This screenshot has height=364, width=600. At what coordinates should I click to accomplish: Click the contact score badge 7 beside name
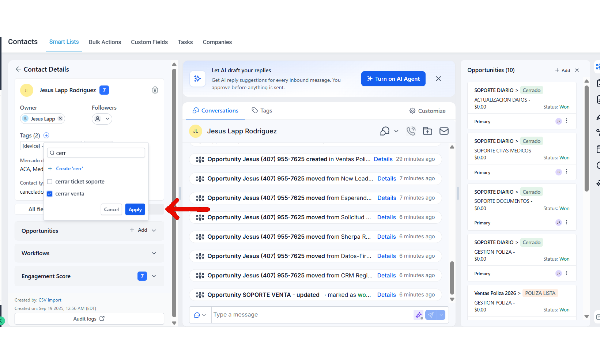(x=104, y=90)
